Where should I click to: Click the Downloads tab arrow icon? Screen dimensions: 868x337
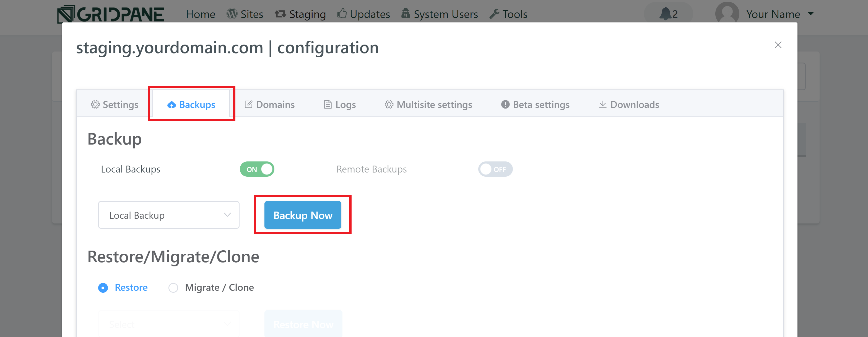pos(603,105)
